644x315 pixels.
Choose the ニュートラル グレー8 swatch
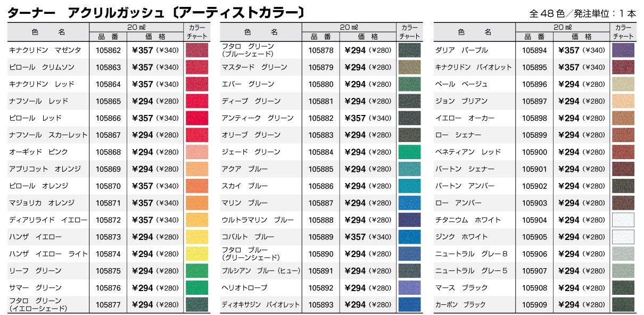pyautogui.click(x=623, y=254)
